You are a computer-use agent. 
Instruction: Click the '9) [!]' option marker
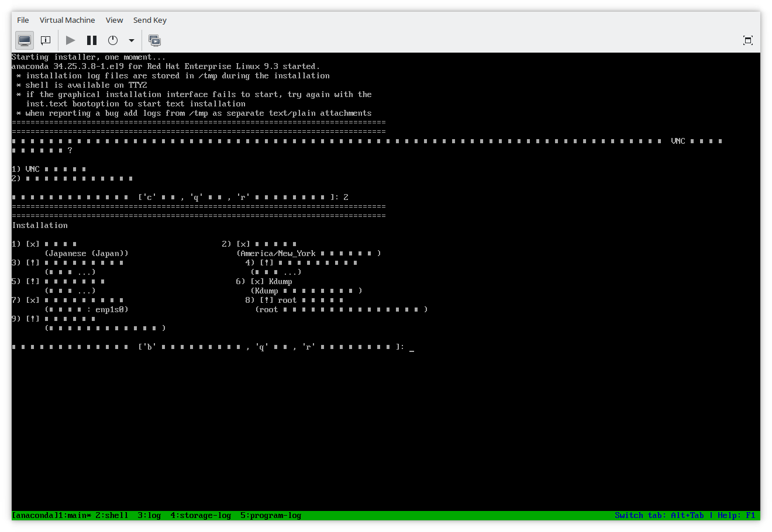[26, 319]
